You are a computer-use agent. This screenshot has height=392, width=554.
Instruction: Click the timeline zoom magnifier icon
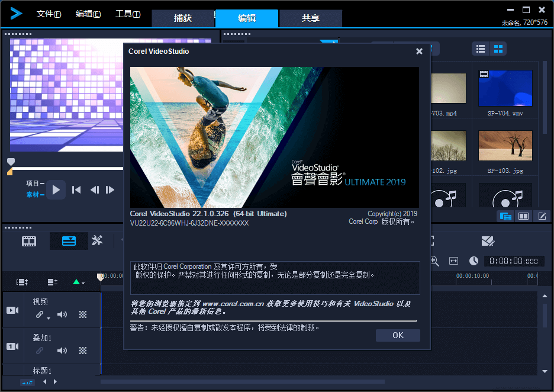pyautogui.click(x=434, y=261)
